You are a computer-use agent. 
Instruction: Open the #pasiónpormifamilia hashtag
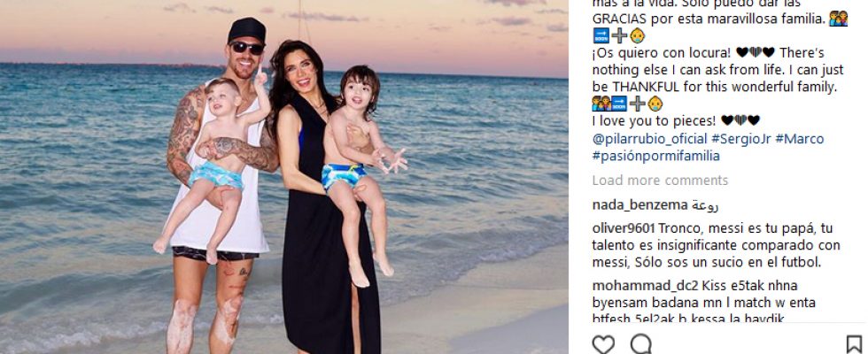656,156
